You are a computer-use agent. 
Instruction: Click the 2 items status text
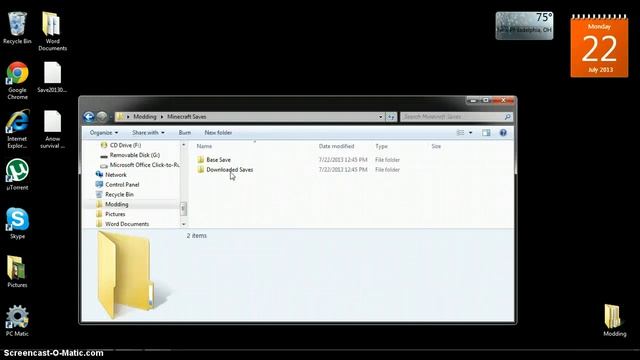pyautogui.click(x=197, y=236)
